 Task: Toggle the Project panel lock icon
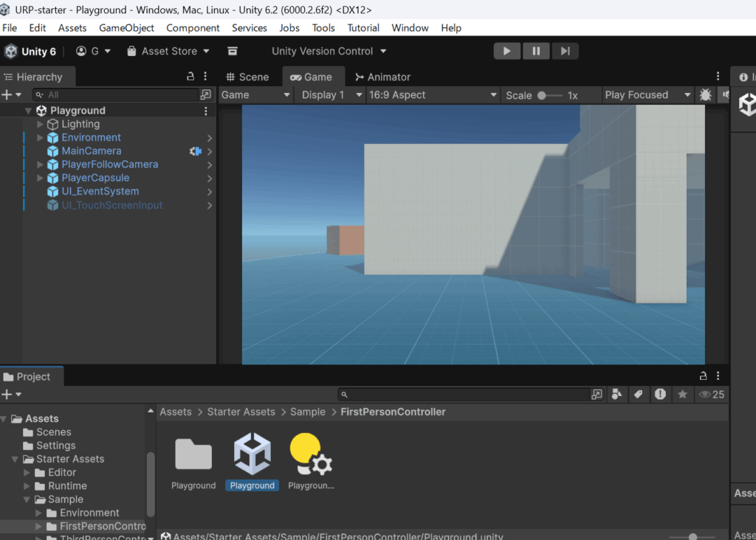coord(703,376)
